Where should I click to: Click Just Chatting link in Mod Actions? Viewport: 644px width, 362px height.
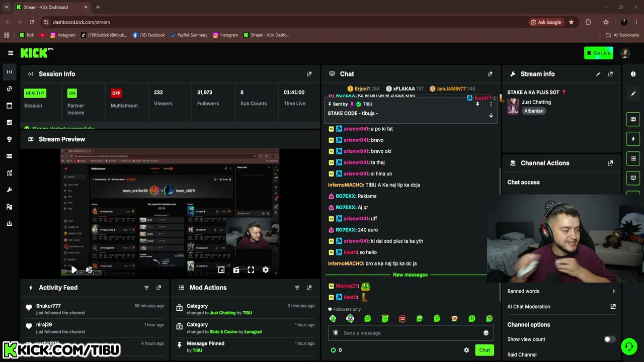[x=222, y=313]
